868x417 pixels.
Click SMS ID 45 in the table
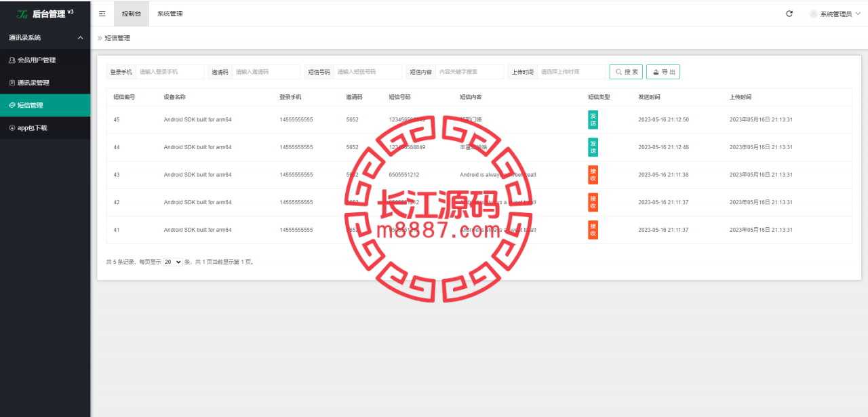117,119
